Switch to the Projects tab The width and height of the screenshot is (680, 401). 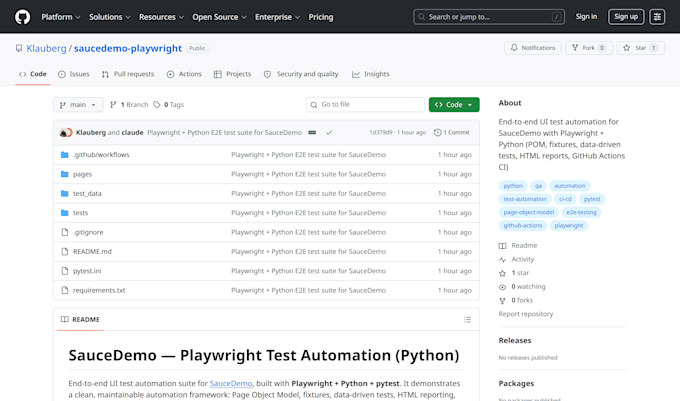tap(232, 74)
